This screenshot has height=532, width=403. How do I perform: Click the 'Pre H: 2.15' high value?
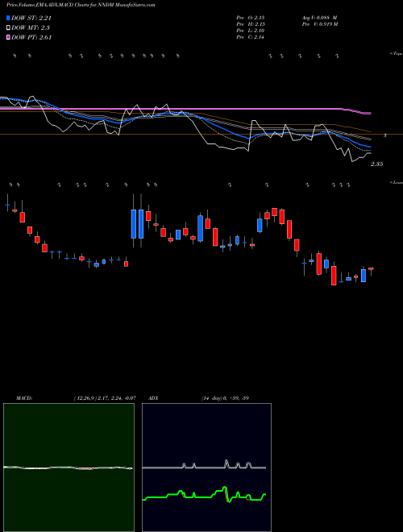click(251, 24)
